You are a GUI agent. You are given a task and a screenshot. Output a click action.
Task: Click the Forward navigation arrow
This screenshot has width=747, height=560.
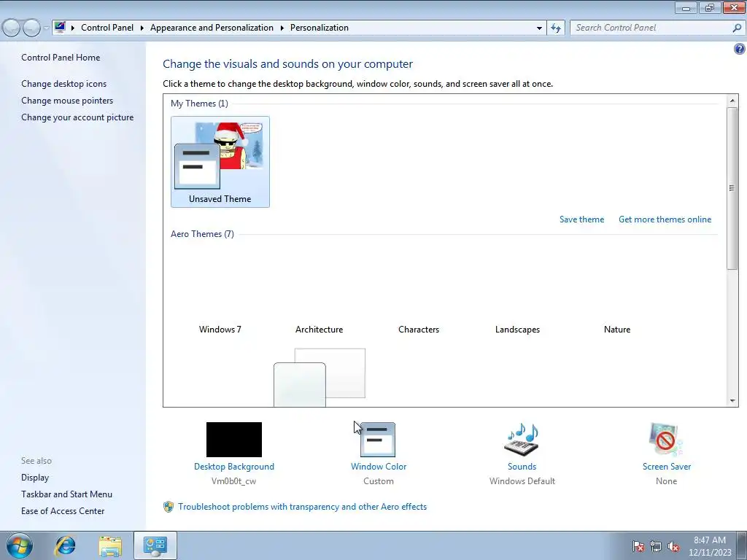[x=31, y=28]
